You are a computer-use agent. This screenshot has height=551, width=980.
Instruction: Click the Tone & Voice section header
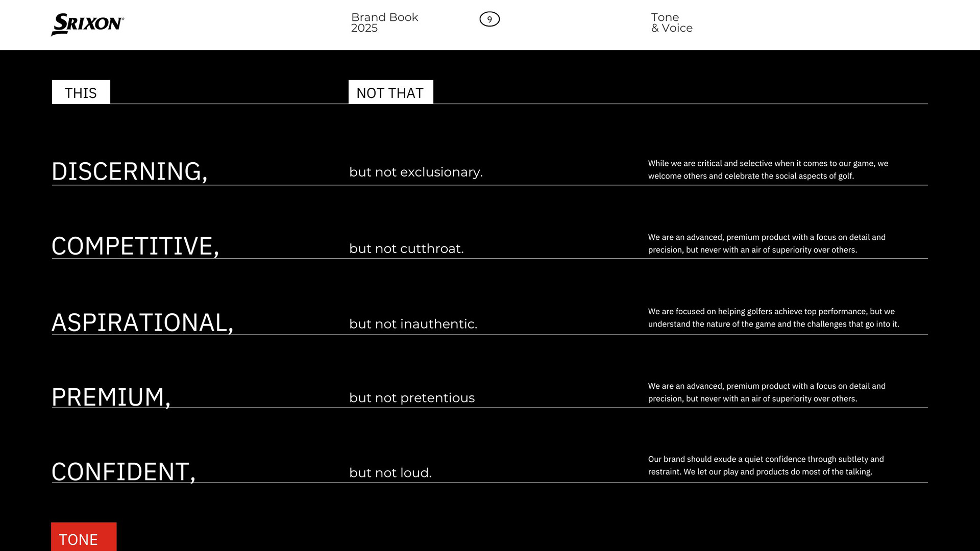(x=671, y=23)
